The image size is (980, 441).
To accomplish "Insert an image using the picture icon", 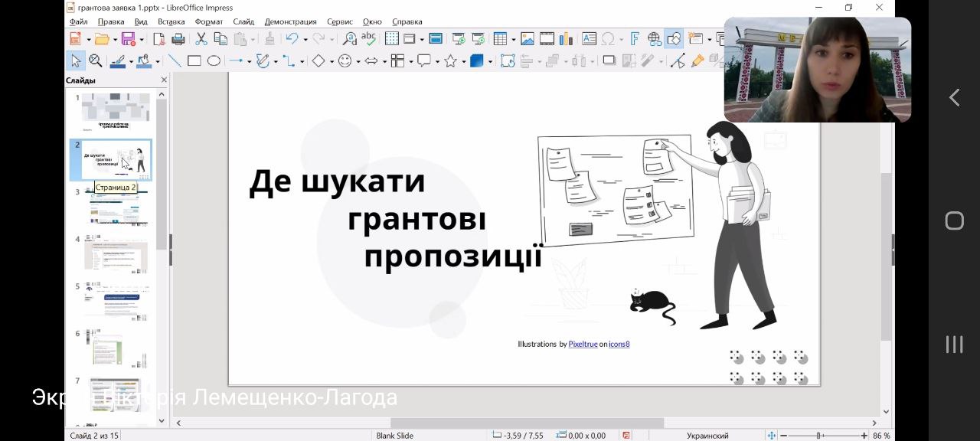I will click(528, 39).
